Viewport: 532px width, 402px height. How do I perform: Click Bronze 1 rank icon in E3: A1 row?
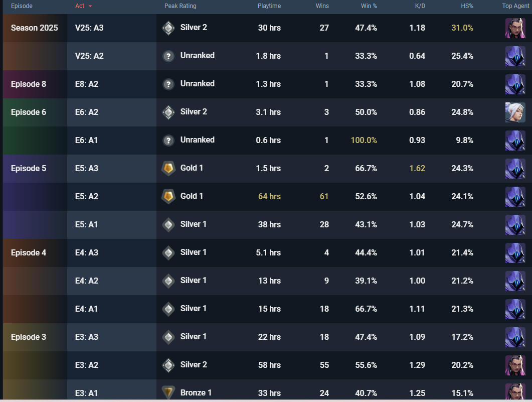168,392
